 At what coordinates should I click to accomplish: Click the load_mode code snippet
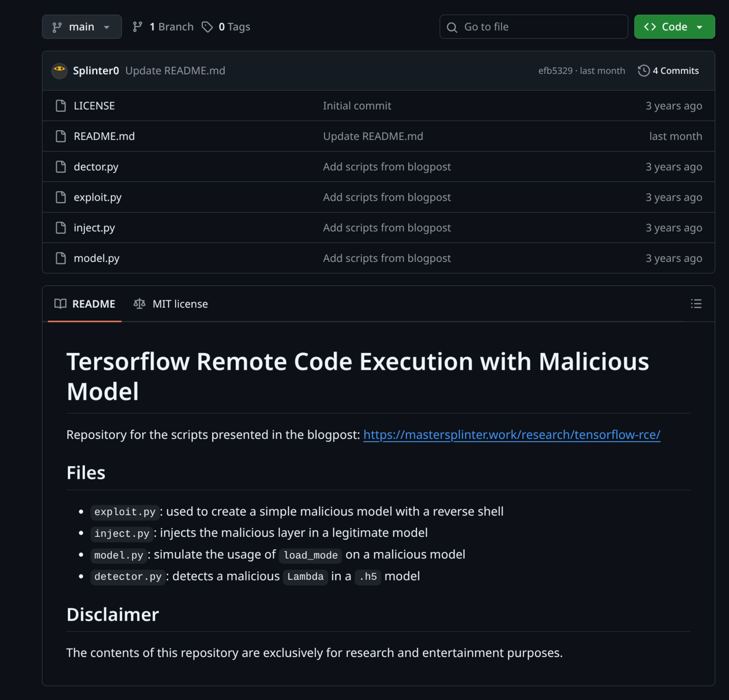click(311, 555)
